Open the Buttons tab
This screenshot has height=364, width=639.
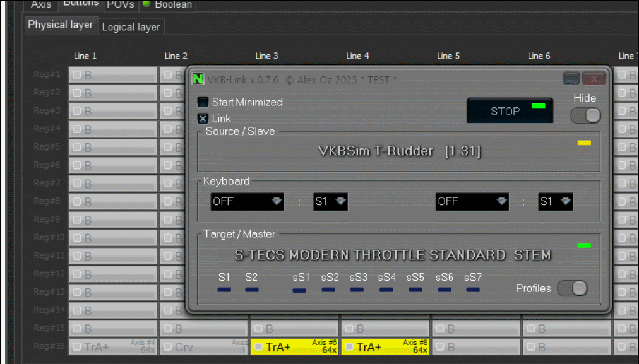pyautogui.click(x=81, y=4)
